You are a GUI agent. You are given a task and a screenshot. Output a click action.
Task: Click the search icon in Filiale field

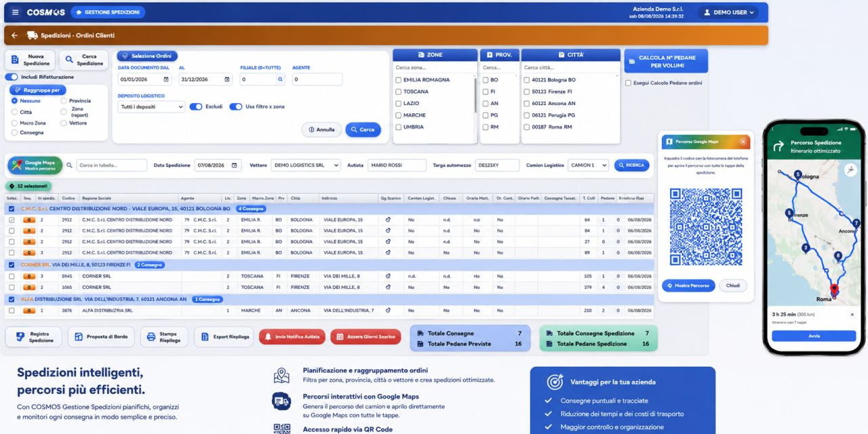(280, 79)
